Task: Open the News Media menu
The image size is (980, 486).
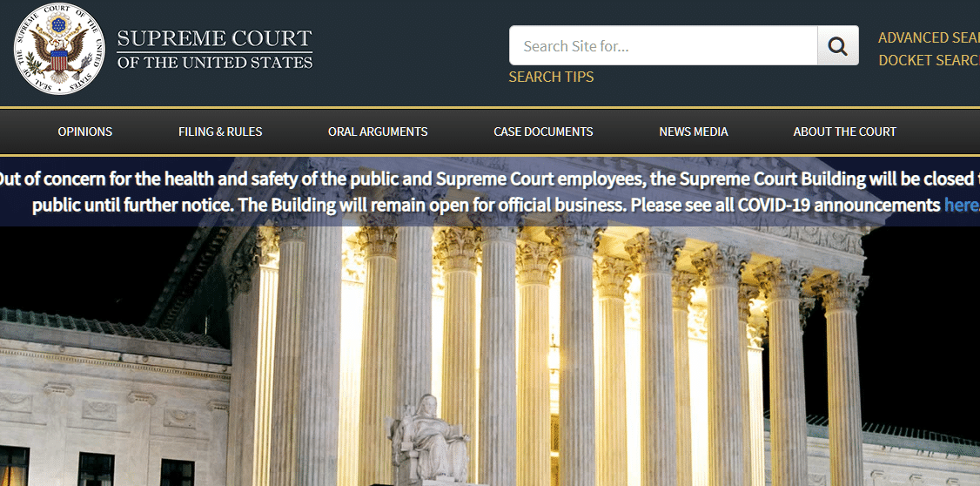Action: 693,132
